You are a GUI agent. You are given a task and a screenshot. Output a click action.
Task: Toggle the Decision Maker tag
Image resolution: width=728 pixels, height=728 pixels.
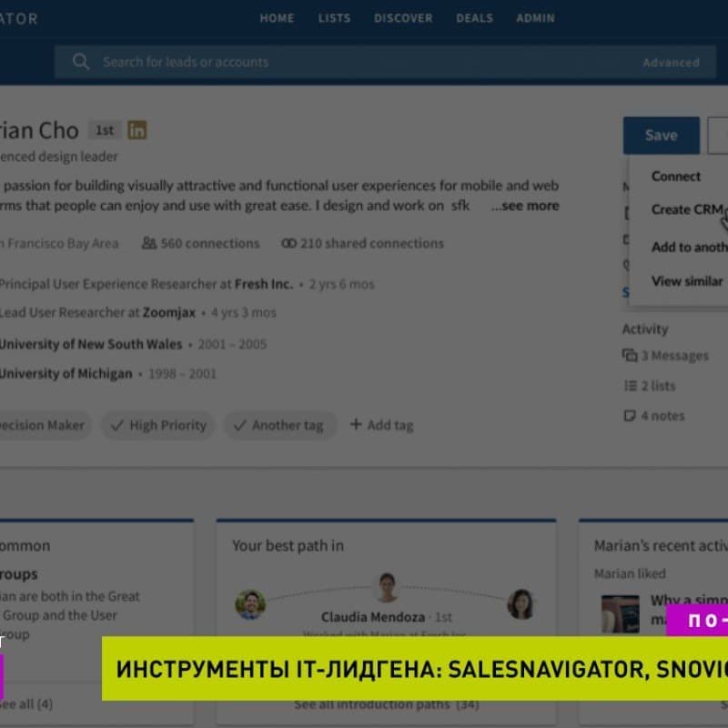click(x=45, y=425)
